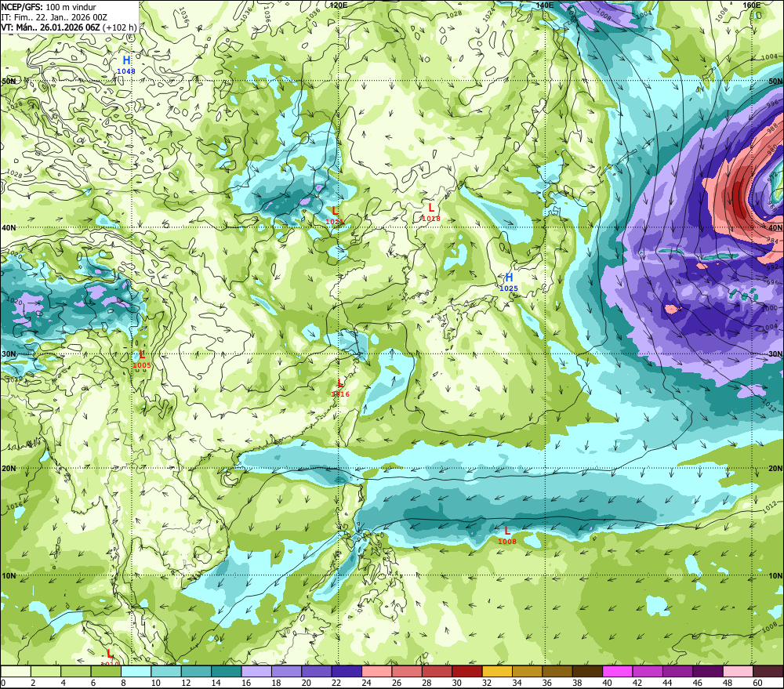Click the red L marker above 1018
Screen dimensions: 784x689
431,208
